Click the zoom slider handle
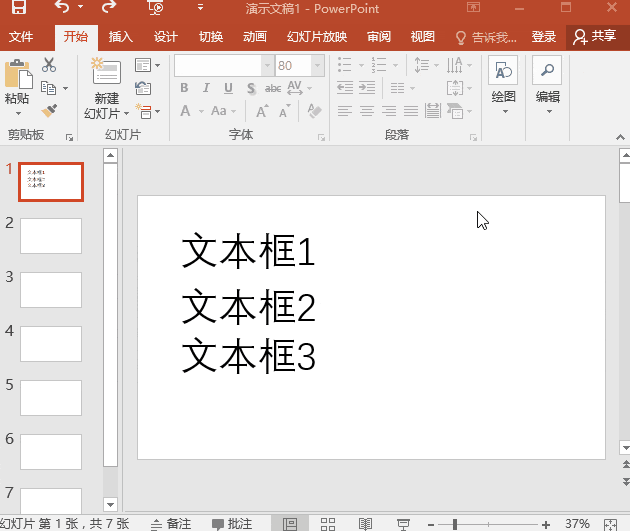Screen dimensions: 630x531 [455, 524]
